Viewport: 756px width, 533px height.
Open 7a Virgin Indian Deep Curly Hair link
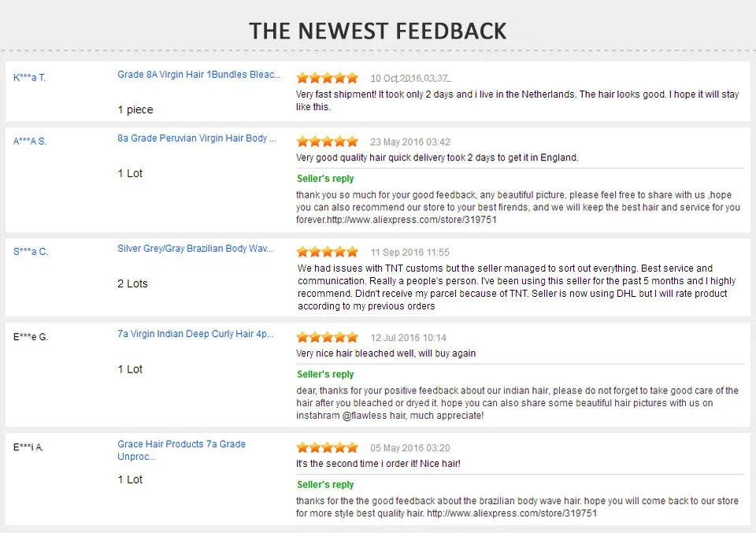(x=195, y=334)
